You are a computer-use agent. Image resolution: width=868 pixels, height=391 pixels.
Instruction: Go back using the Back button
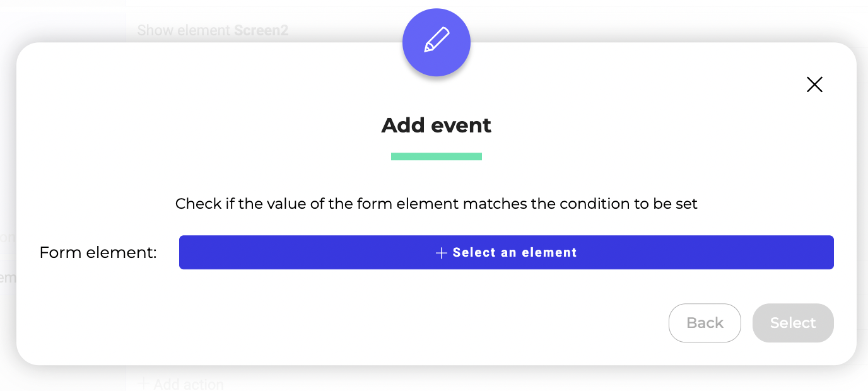coord(705,323)
